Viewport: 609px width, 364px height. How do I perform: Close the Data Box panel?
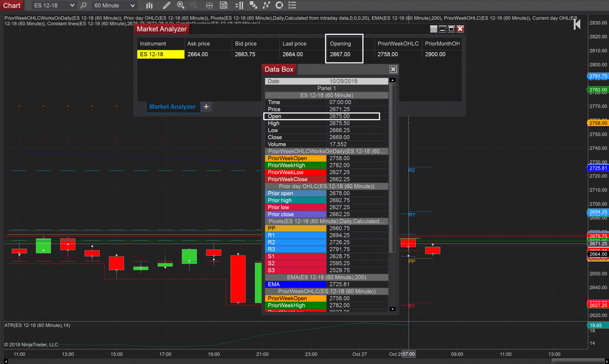coord(393,69)
